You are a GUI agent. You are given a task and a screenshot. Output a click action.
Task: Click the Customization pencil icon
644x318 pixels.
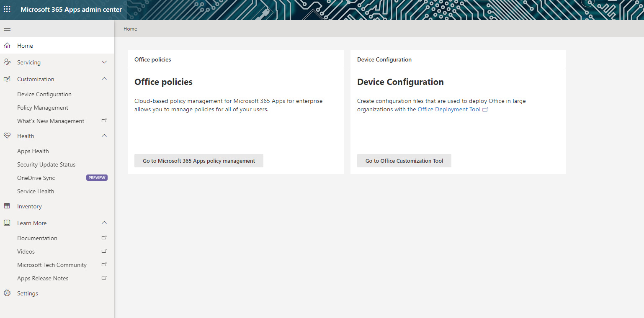(7, 79)
